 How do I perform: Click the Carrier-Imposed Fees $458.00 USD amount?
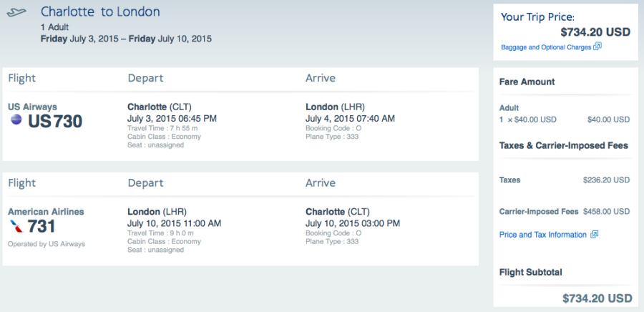coord(606,212)
